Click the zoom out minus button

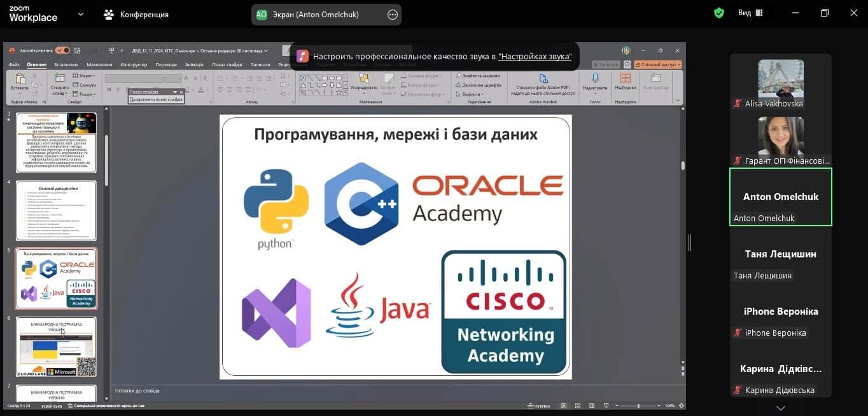point(616,406)
